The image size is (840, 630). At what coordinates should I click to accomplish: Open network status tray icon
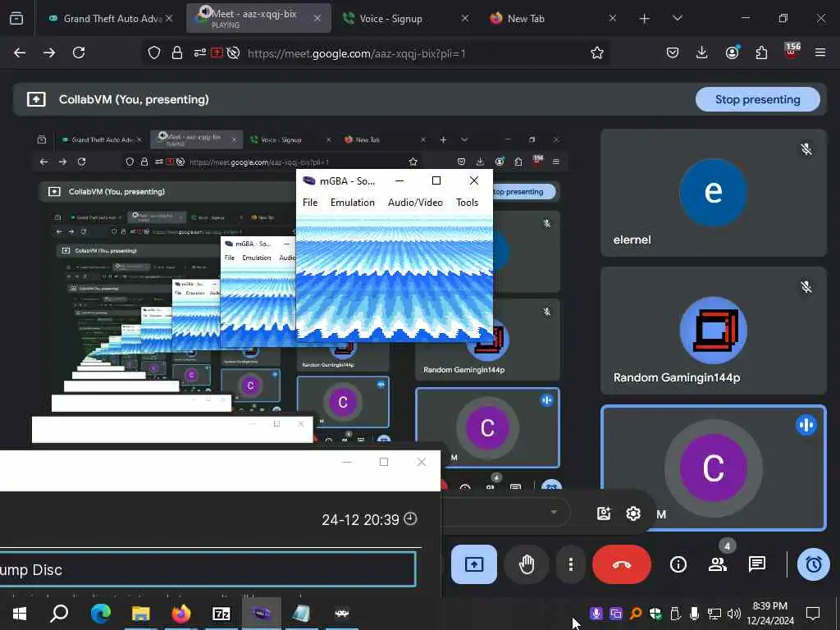(714, 613)
